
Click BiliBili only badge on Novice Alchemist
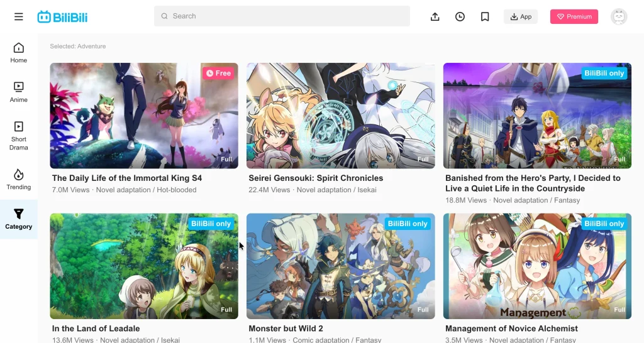[604, 224]
